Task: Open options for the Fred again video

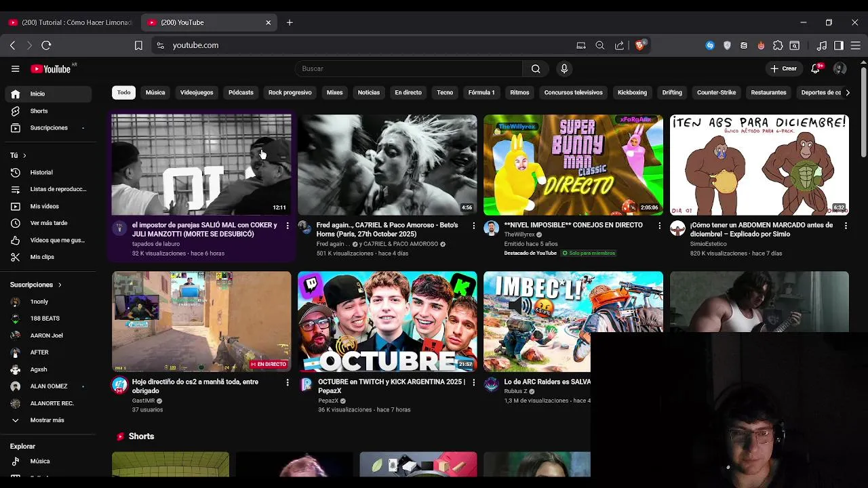Action: [473, 226]
